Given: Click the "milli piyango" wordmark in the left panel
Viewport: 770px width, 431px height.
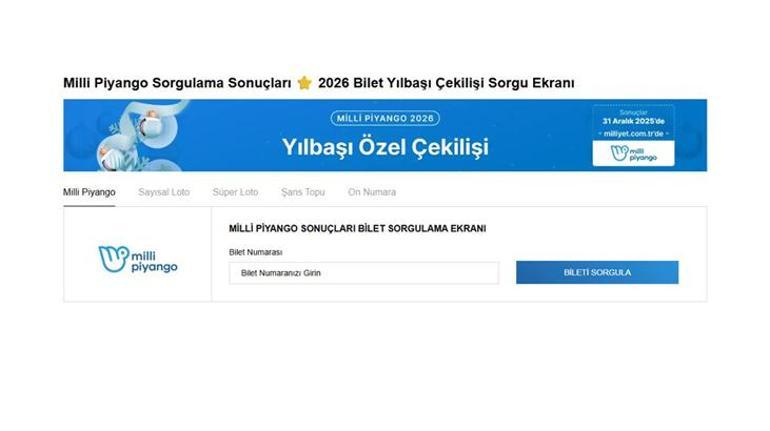Looking at the screenshot, I should pyautogui.click(x=154, y=262).
